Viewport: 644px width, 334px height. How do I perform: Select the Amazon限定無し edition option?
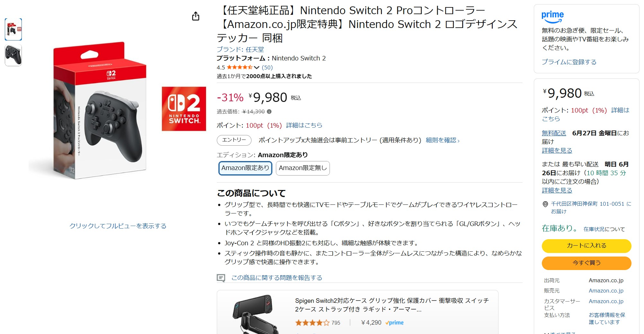tap(302, 168)
